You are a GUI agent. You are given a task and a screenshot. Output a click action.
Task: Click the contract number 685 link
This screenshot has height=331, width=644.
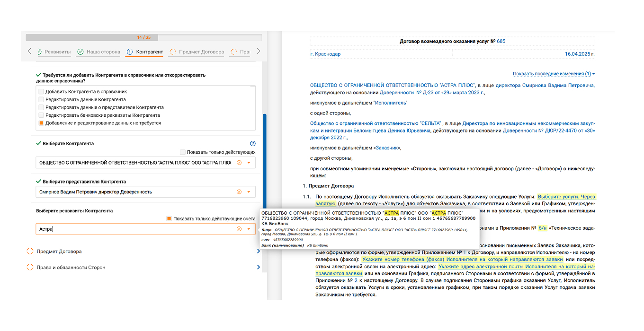(x=501, y=41)
